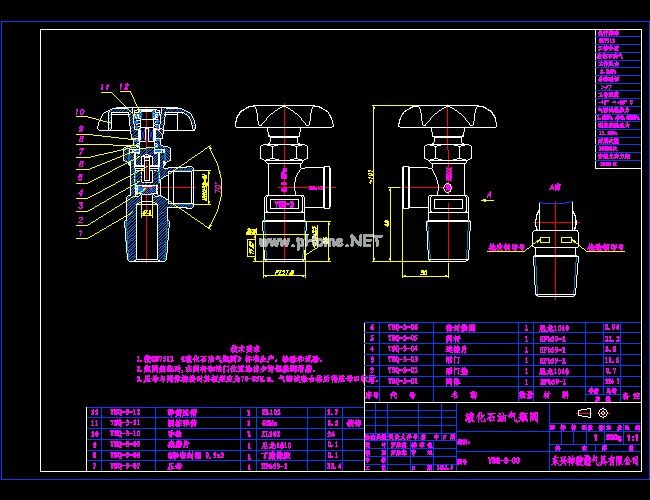Select the 阀杆 part name cell
This screenshot has height=500, width=650.
[454, 339]
